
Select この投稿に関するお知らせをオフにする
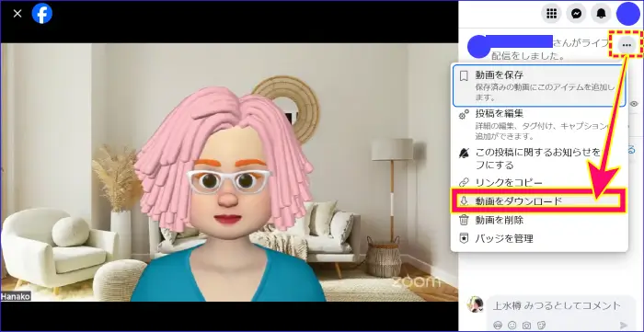539,159
